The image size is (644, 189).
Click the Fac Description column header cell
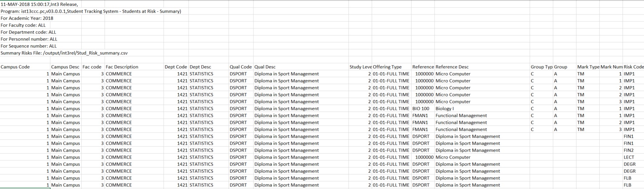click(x=122, y=67)
